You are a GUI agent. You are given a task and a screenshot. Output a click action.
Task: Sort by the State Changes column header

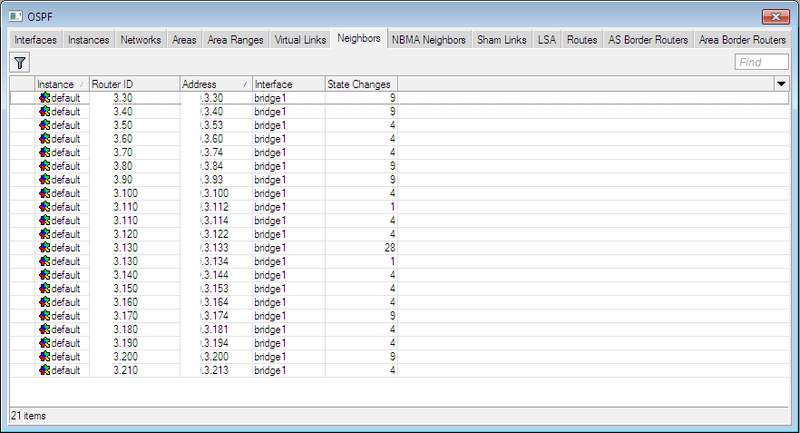point(361,84)
